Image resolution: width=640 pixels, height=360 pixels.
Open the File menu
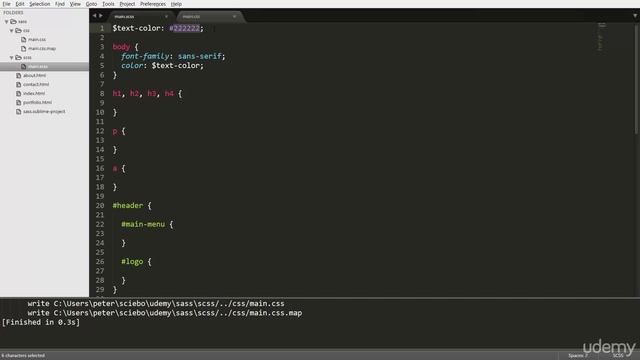(x=7, y=4)
